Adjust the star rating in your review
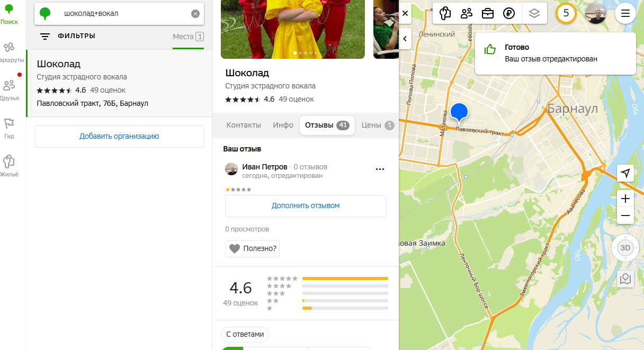The width and height of the screenshot is (644, 350). coord(238,189)
